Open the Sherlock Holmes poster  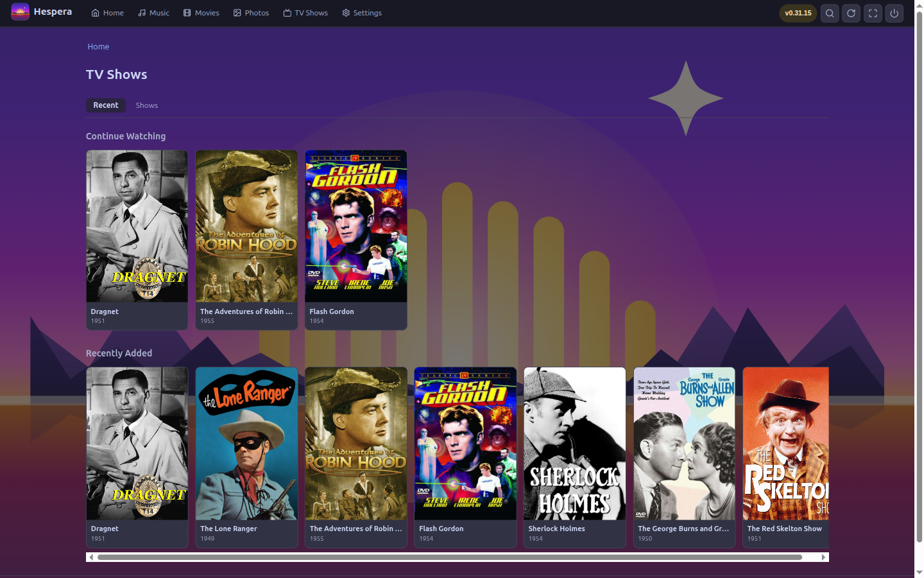575,443
